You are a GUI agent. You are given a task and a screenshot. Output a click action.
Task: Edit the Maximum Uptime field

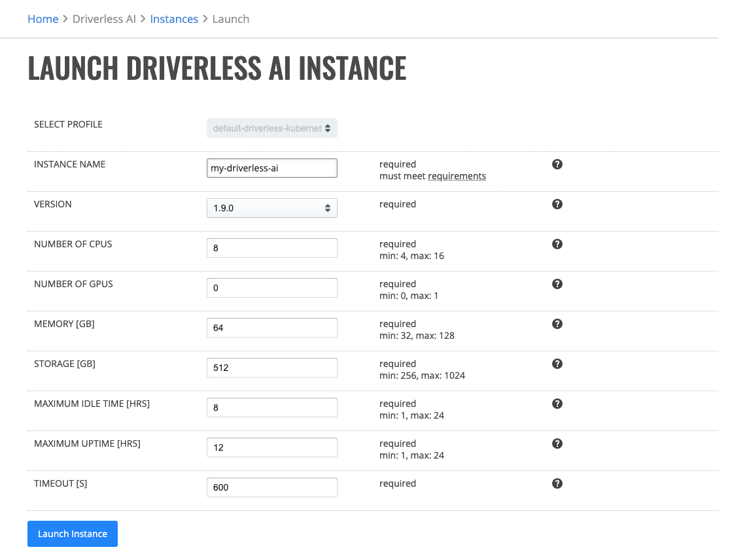click(271, 447)
